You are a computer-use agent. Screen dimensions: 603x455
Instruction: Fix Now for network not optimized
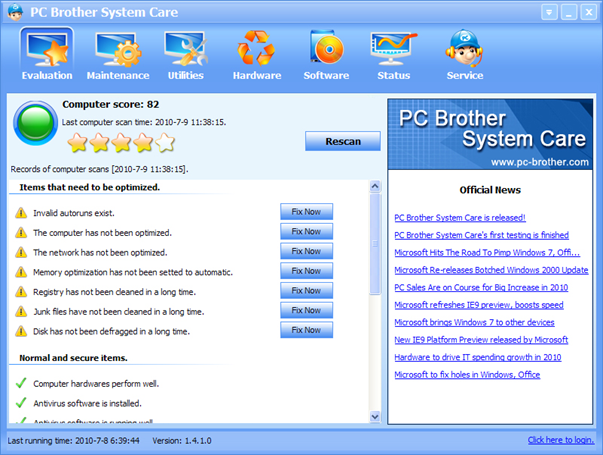(306, 251)
